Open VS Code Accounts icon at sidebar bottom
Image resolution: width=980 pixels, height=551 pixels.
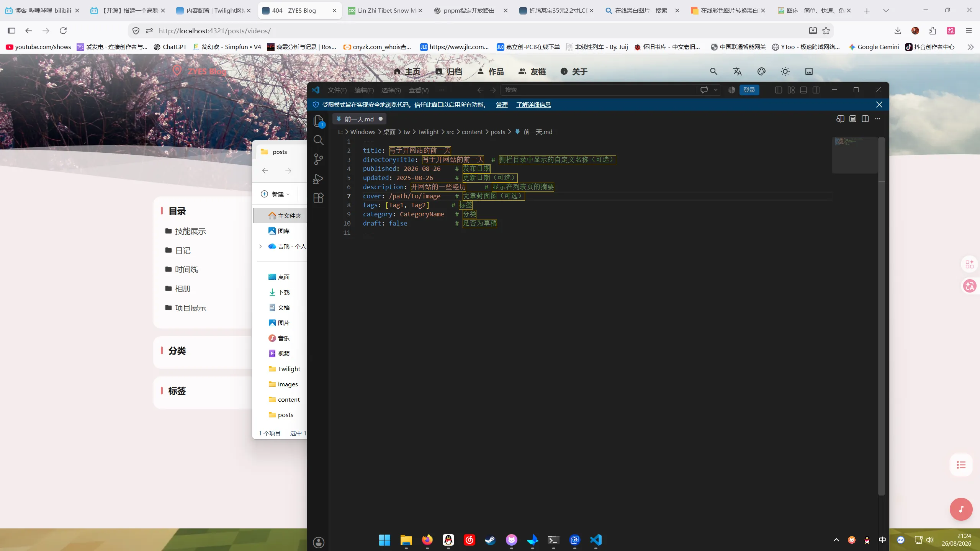[318, 542]
